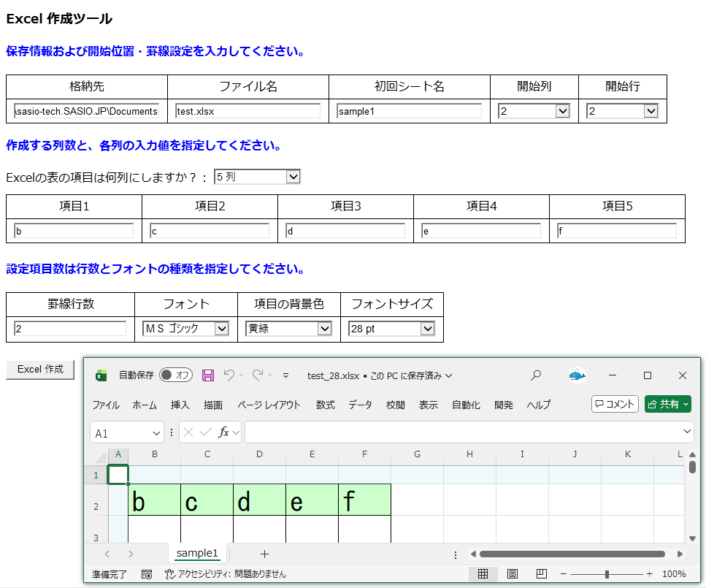Expand the 5 列 column count dropdown
The height and width of the screenshot is (588, 706).
[257, 177]
